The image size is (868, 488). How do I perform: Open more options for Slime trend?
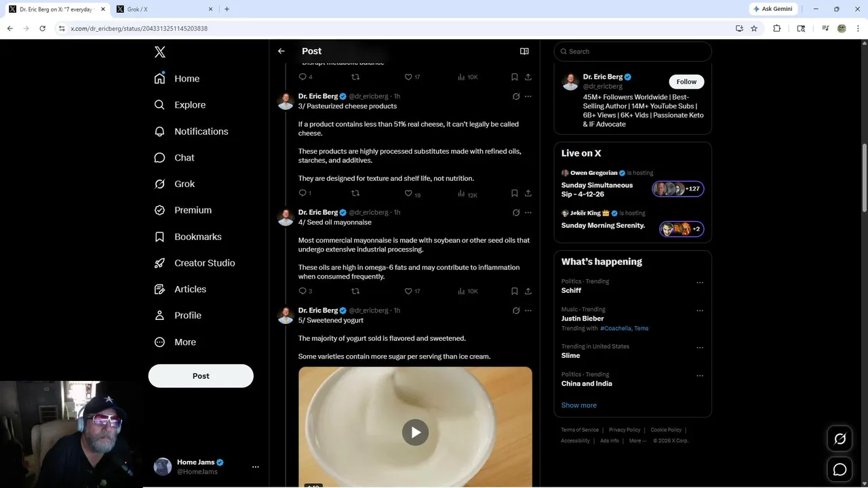[x=700, y=348]
